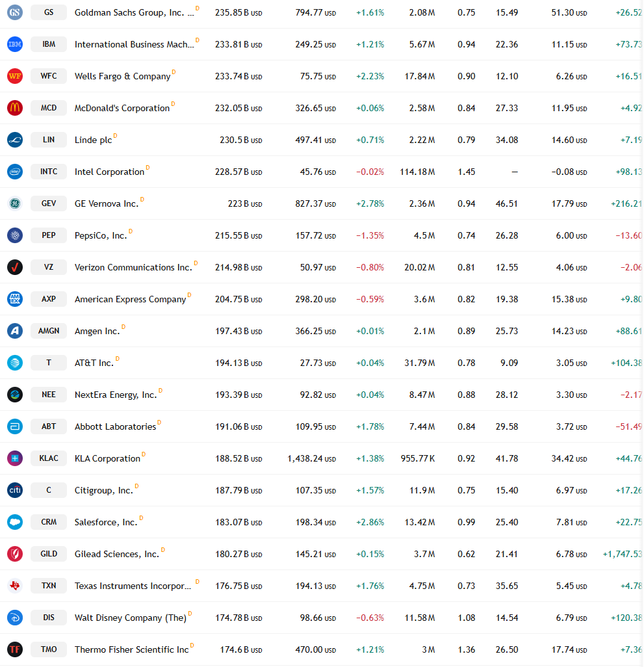Click the Thermo Fisher logo icon

[x=15, y=649]
